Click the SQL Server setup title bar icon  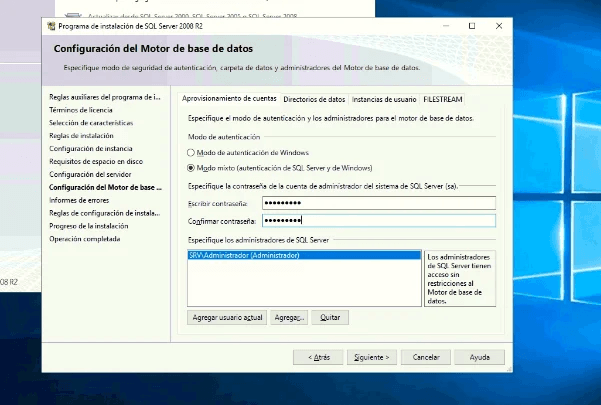pyautogui.click(x=51, y=26)
